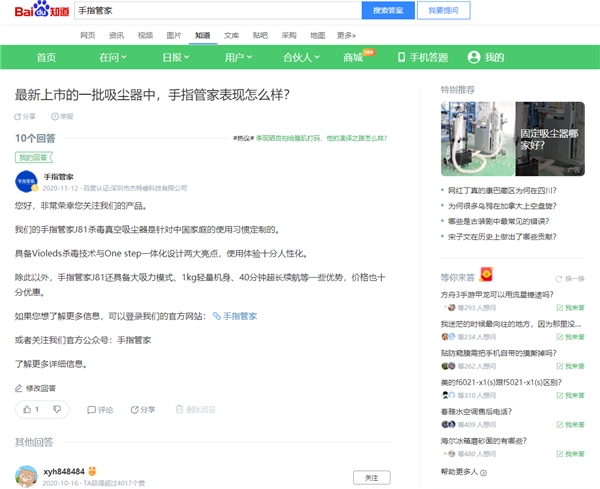Viewport: 600px width, 489px height.
Task: Open link 为何很多乌鸦在加拿大上空盘旋
Action: [x=502, y=206]
